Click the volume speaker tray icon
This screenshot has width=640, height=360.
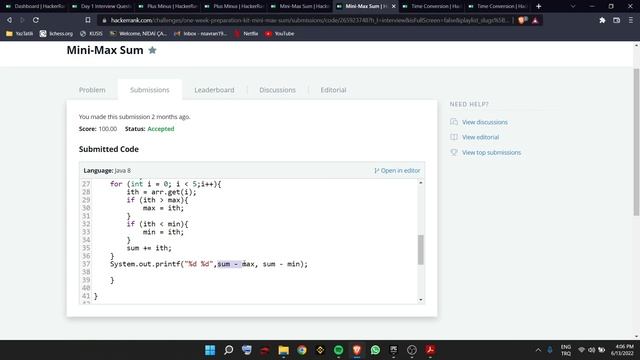point(591,350)
